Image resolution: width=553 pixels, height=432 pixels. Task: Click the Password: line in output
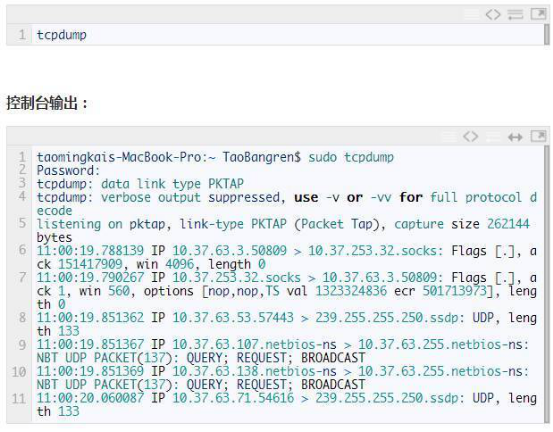pos(68,171)
